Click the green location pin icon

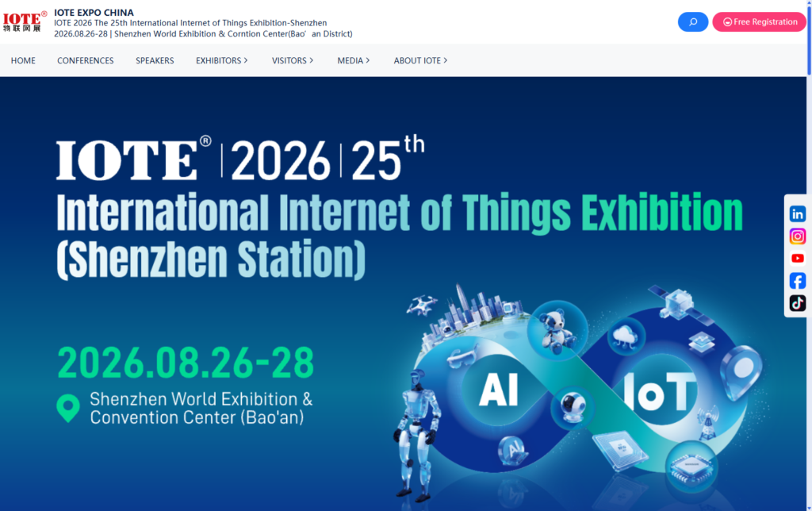tap(68, 408)
